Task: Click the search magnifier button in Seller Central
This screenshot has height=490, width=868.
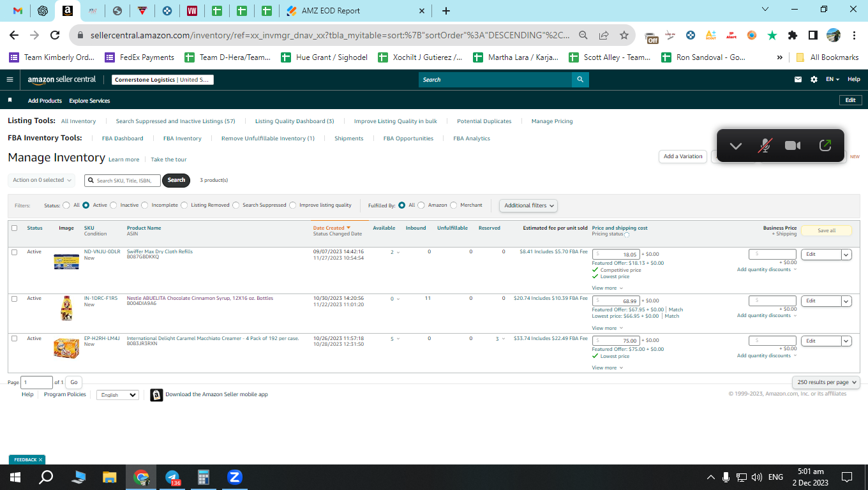Action: (x=580, y=80)
